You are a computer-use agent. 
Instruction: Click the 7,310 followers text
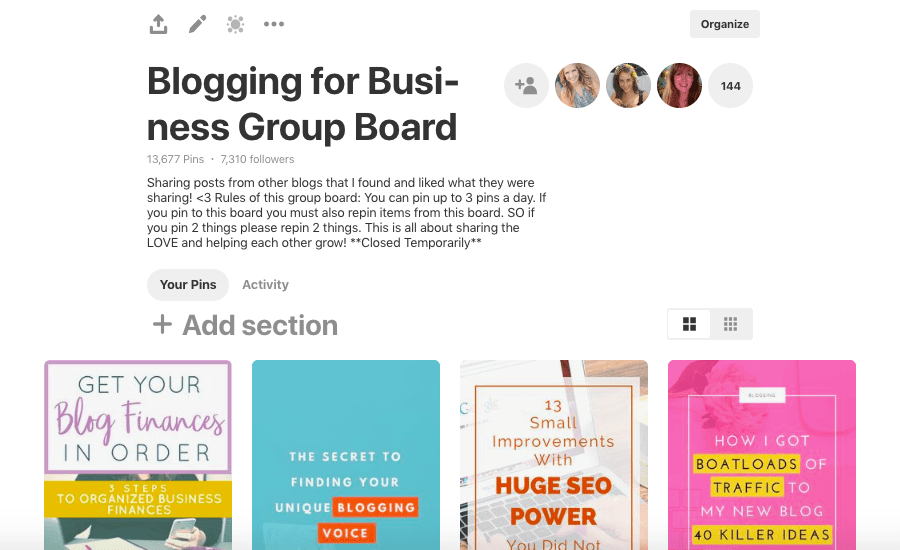(257, 159)
